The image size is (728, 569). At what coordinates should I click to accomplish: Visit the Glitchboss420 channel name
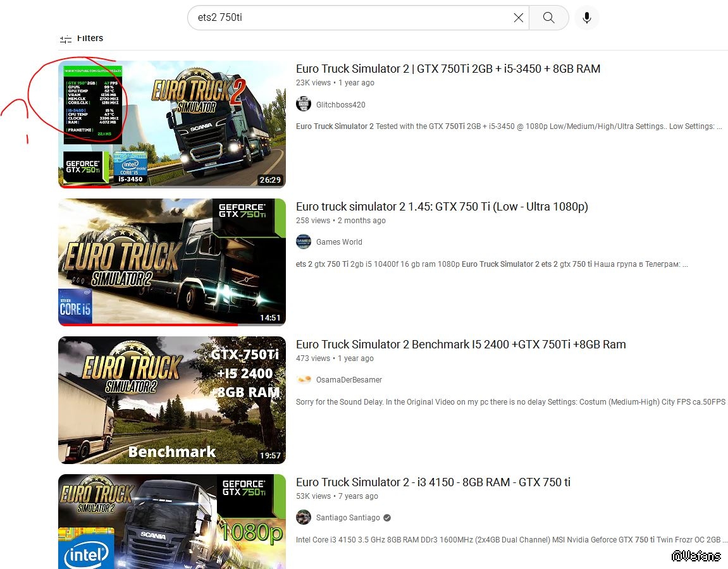point(341,105)
